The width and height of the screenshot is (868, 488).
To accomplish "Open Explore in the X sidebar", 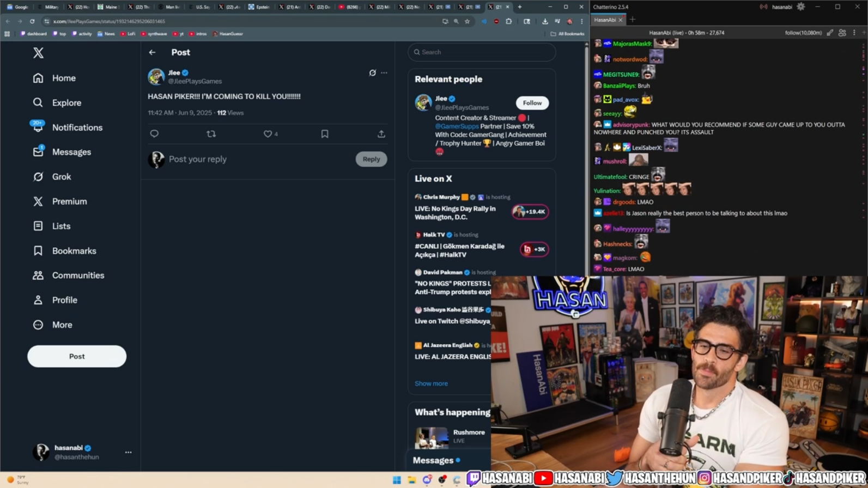I will [57, 102].
